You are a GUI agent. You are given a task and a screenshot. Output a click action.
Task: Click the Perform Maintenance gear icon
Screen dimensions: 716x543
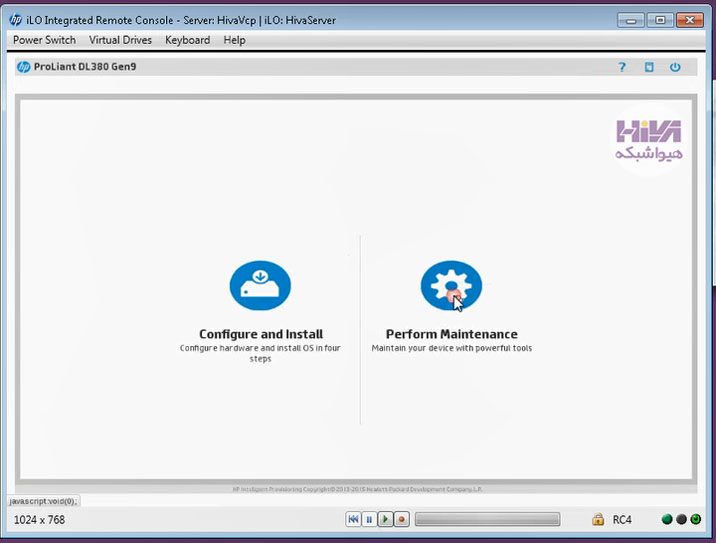coord(451,285)
